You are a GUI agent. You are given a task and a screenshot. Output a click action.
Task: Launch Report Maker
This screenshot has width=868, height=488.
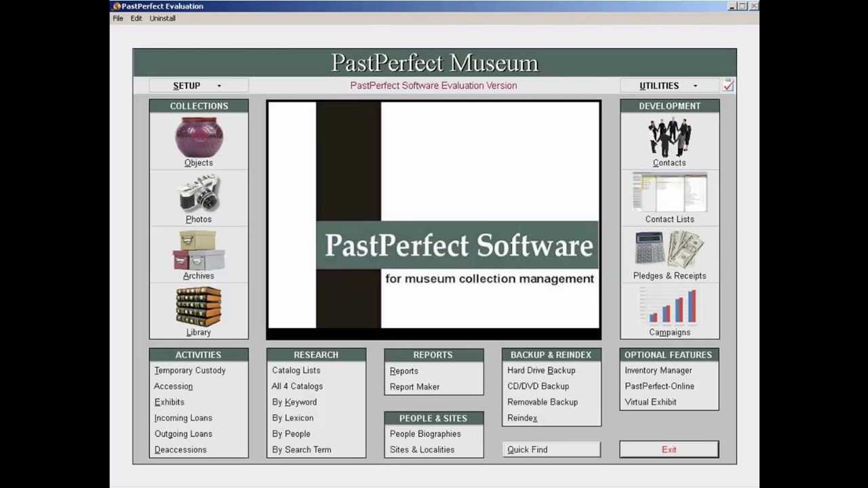(415, 387)
